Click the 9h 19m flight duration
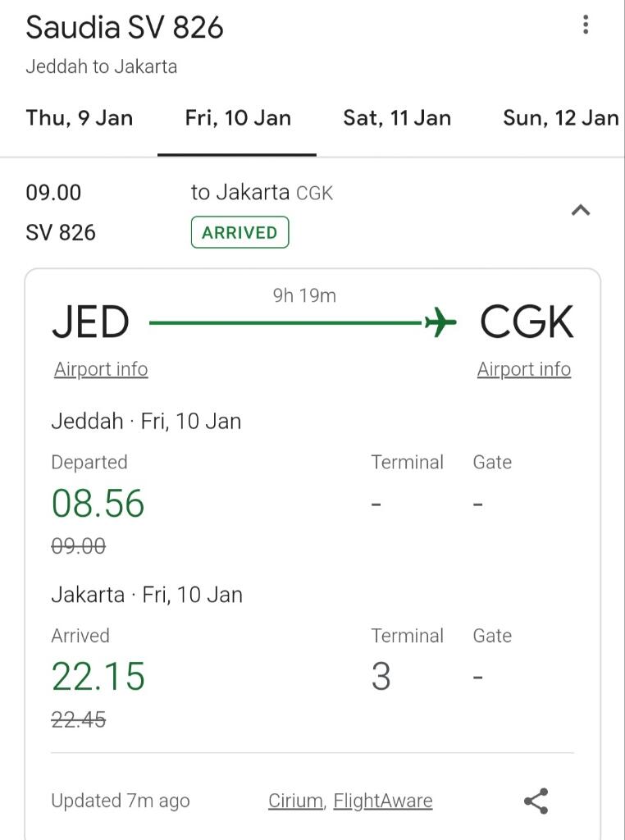Image resolution: width=625 pixels, height=840 pixels. (304, 295)
